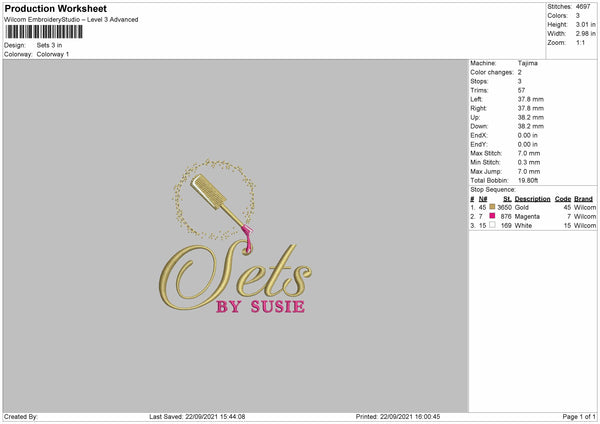The height and width of the screenshot is (424, 600).
Task: Click the machine value 'Tajima'
Action: pos(528,63)
